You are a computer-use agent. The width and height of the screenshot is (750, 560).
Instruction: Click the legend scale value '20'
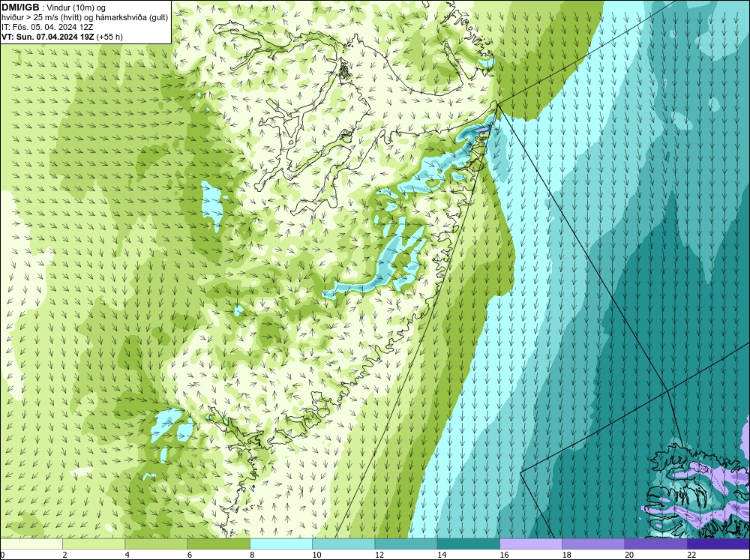[x=629, y=555]
